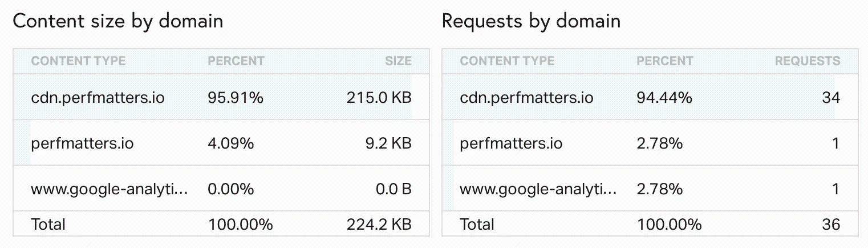The width and height of the screenshot is (868, 248).
Task: Click the 95.91% percent value
Action: pos(236,98)
